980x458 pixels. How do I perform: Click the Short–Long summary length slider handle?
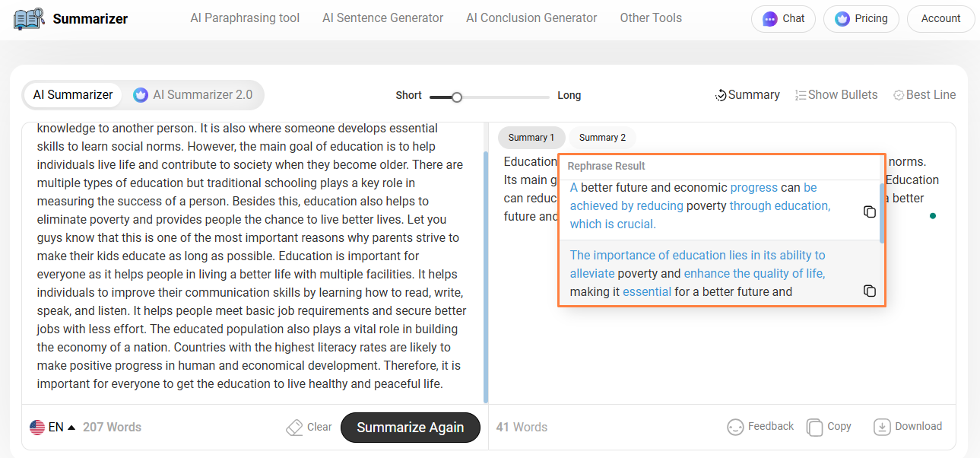[x=457, y=97]
